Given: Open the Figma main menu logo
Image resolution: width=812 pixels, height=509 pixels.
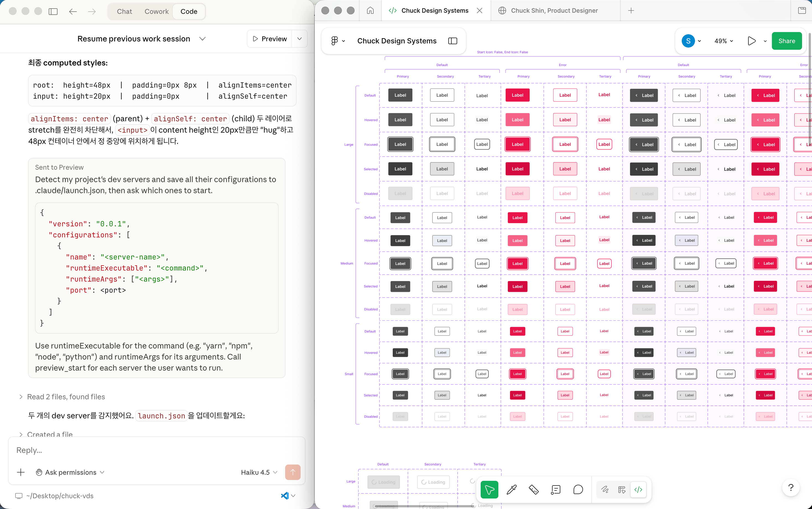Looking at the screenshot, I should pyautogui.click(x=335, y=41).
